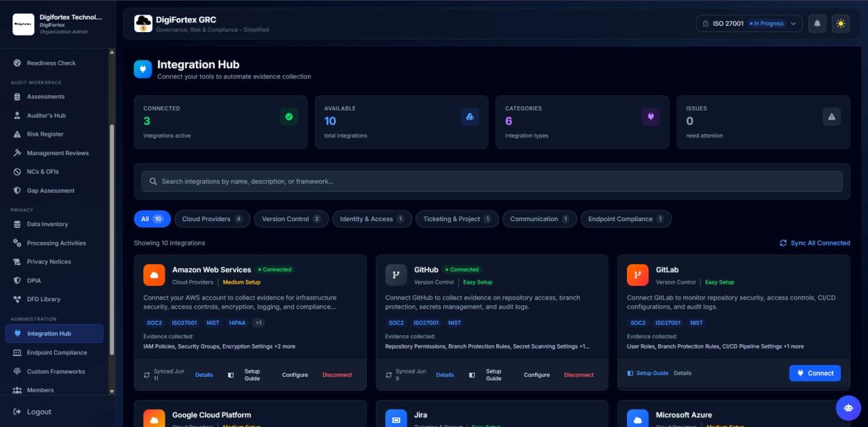Image resolution: width=868 pixels, height=427 pixels.
Task: Open Risk Register in sidebar
Action: 54,134
